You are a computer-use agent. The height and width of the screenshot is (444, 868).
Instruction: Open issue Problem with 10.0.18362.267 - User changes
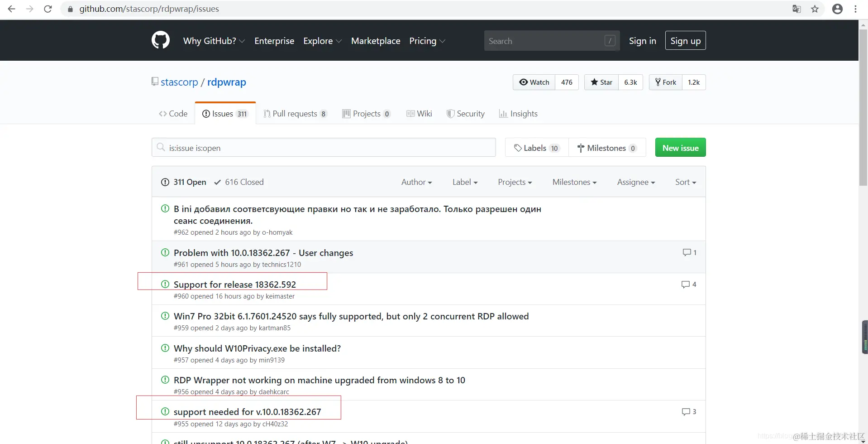pyautogui.click(x=263, y=253)
